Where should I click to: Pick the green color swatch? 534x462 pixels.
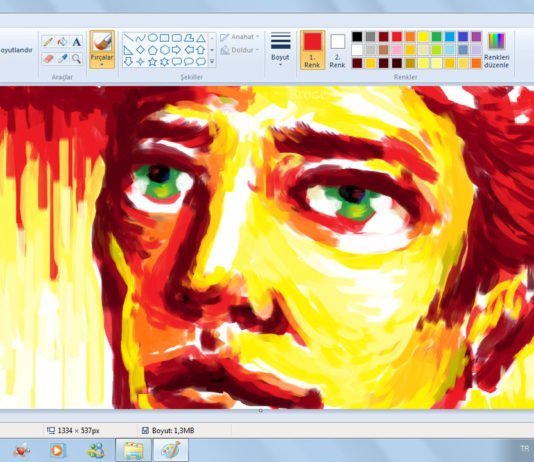pos(436,36)
